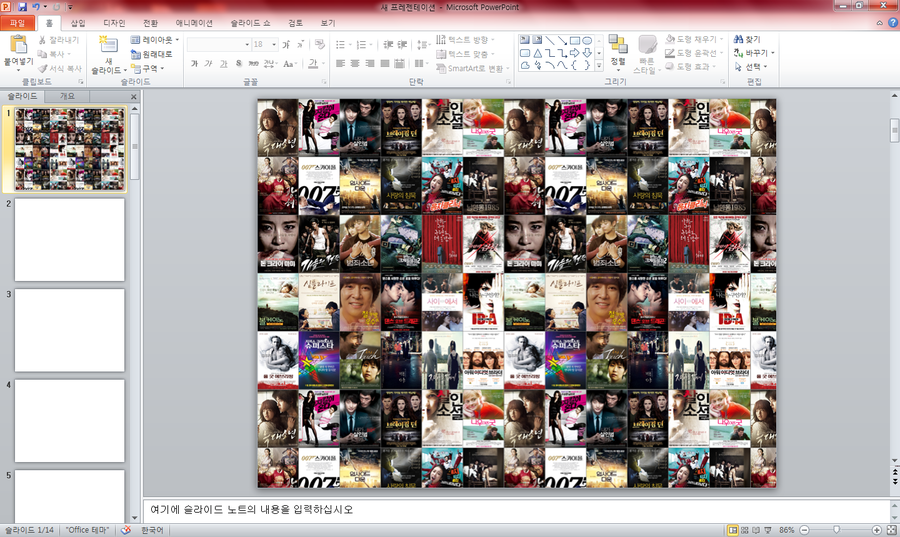Open the Select (선택) dropdown
The width and height of the screenshot is (900, 537).
751,67
